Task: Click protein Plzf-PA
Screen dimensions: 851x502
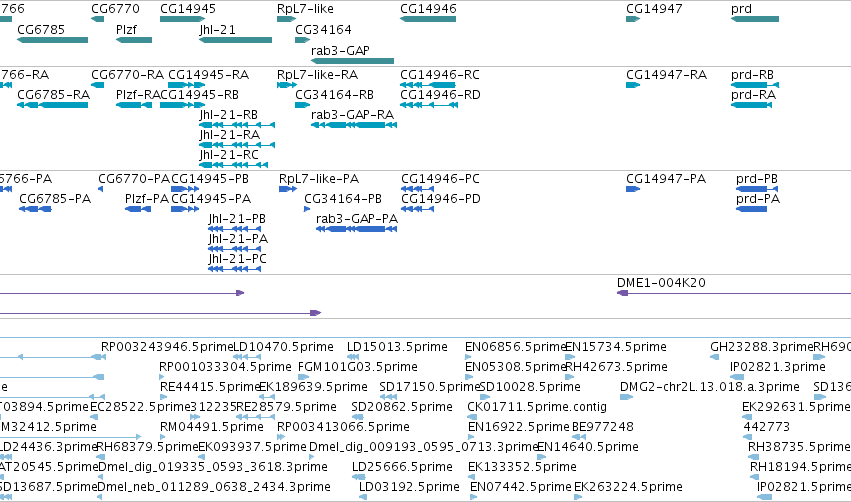Action: click(x=147, y=199)
